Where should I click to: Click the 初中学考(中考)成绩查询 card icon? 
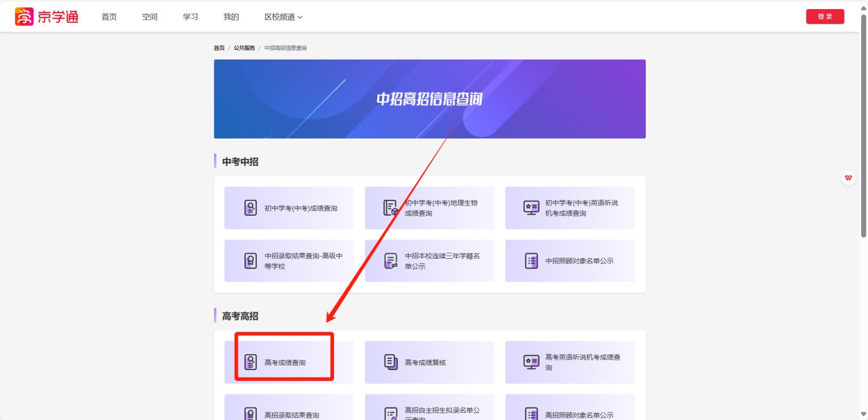(x=251, y=208)
